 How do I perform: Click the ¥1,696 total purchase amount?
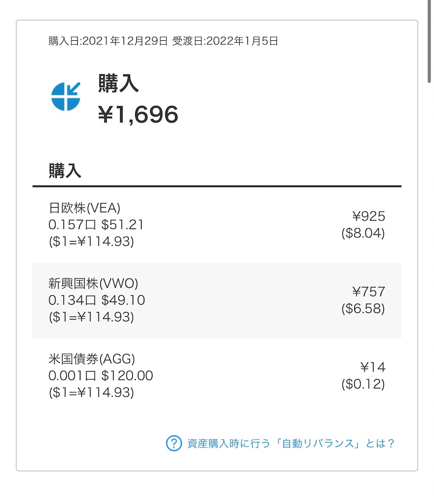(x=138, y=115)
